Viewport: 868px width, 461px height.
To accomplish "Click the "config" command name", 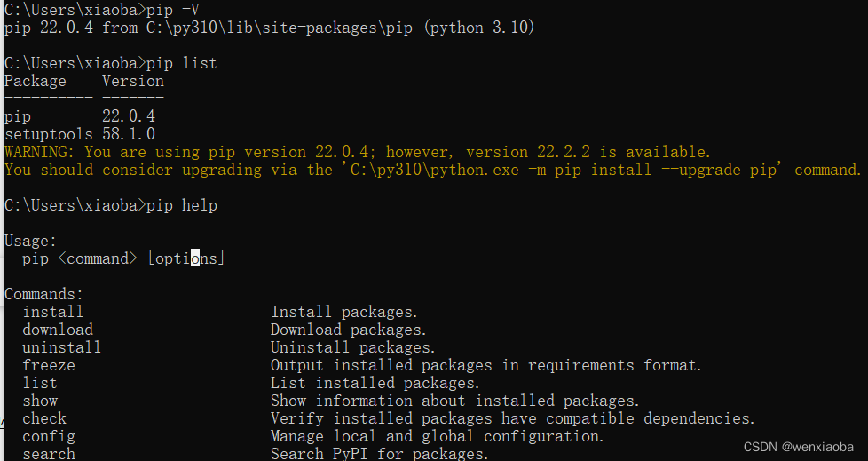I will click(x=49, y=437).
